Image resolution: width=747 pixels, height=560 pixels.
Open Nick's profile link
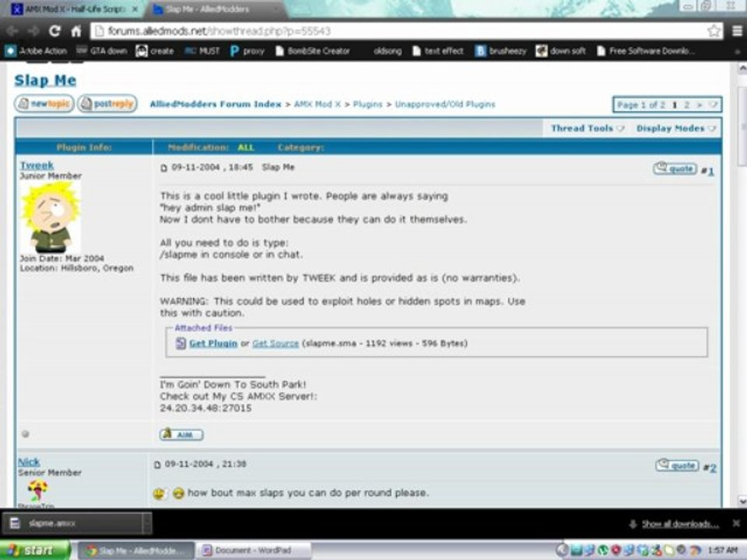point(29,462)
